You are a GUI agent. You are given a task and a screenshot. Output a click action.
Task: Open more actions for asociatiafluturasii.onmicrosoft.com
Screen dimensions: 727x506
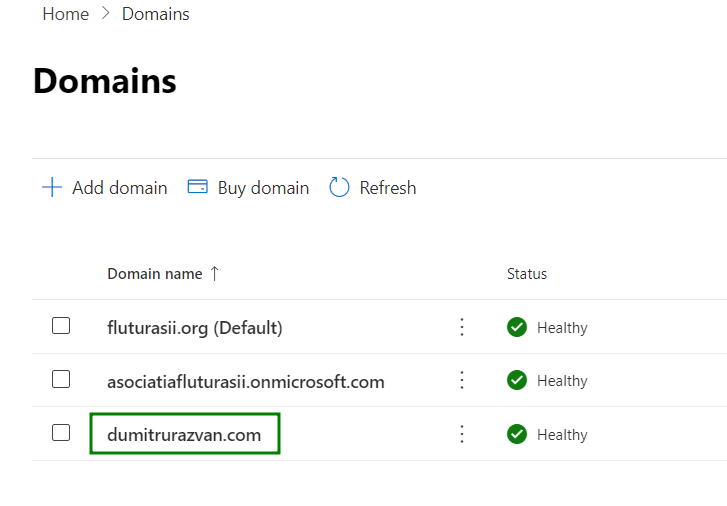click(x=462, y=381)
